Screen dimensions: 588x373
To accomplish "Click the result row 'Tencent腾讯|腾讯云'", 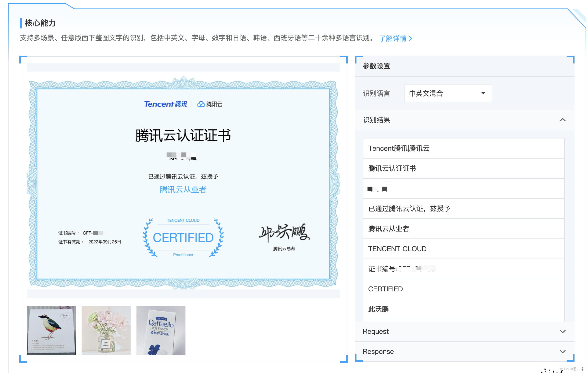I will (x=464, y=148).
